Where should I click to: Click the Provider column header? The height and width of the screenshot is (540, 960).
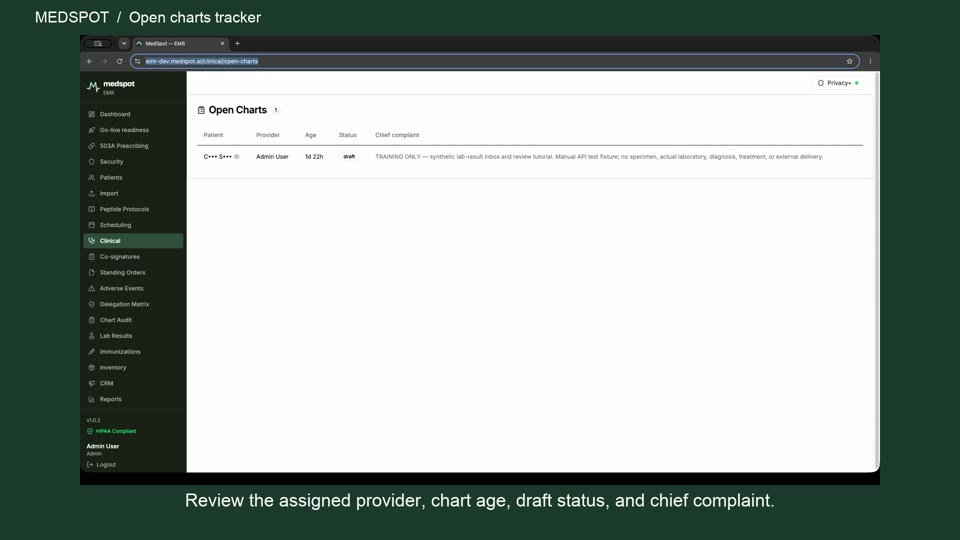click(268, 135)
